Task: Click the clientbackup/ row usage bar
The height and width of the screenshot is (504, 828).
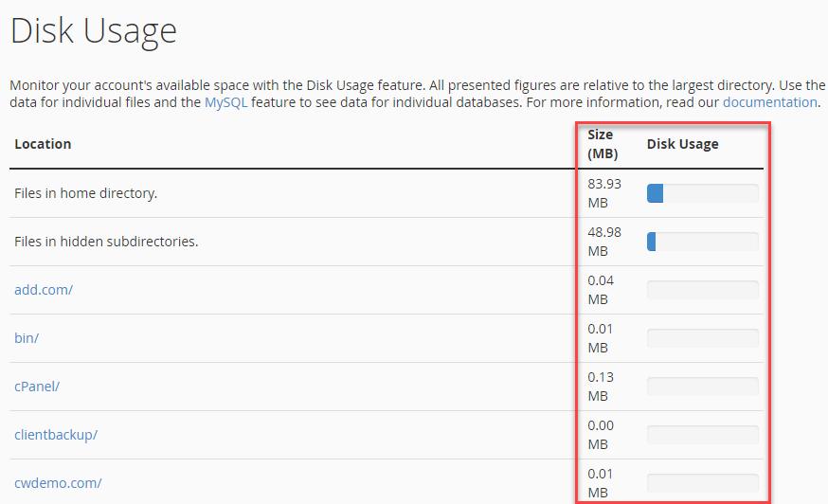Action: click(x=702, y=435)
